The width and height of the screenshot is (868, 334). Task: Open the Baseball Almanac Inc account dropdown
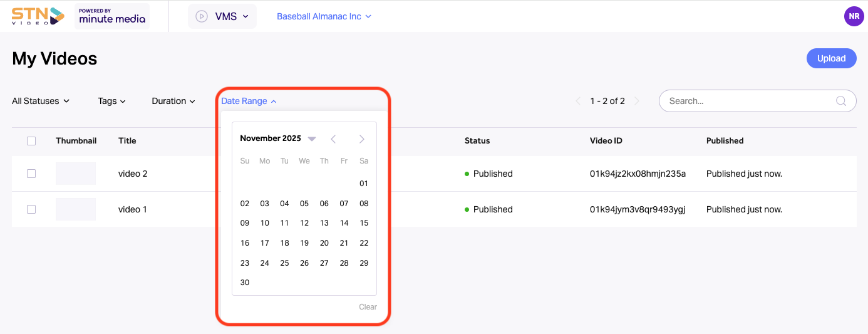tap(324, 16)
